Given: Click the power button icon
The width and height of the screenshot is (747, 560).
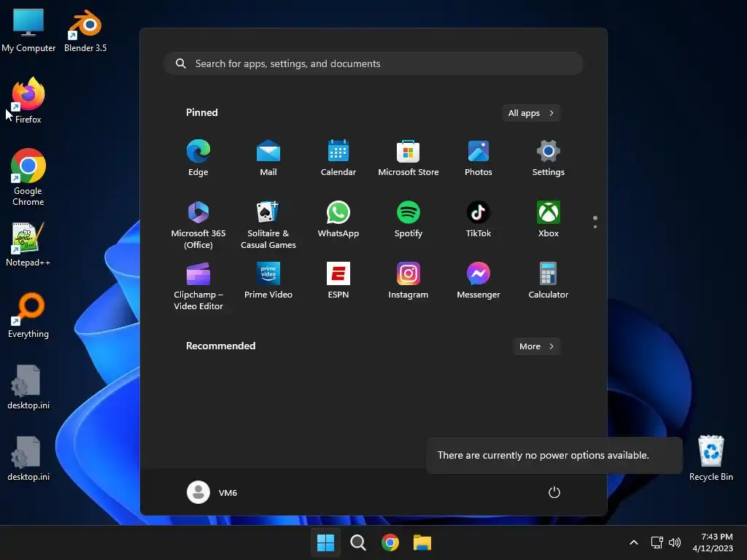Looking at the screenshot, I should coord(554,492).
